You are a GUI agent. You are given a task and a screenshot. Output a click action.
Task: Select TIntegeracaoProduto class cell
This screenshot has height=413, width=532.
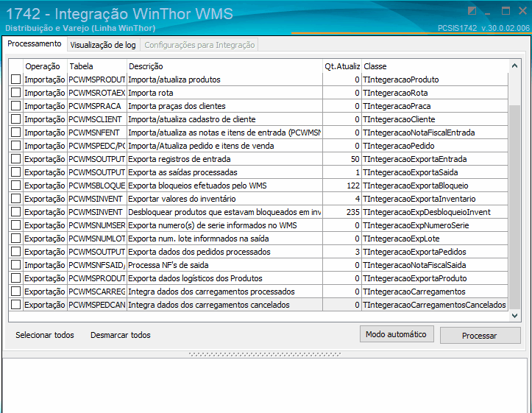coord(435,80)
